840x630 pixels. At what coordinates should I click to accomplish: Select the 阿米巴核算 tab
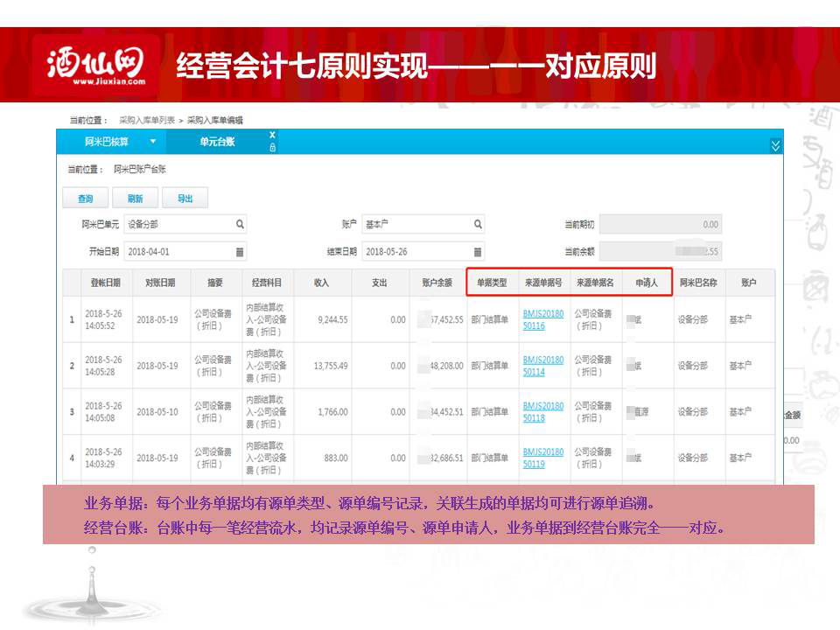106,142
